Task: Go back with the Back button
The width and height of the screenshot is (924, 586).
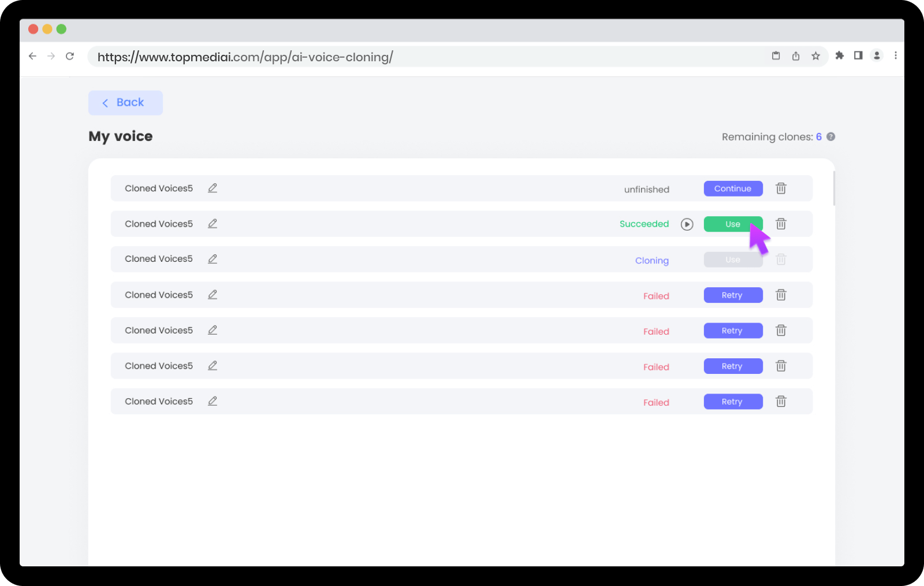Action: click(125, 103)
